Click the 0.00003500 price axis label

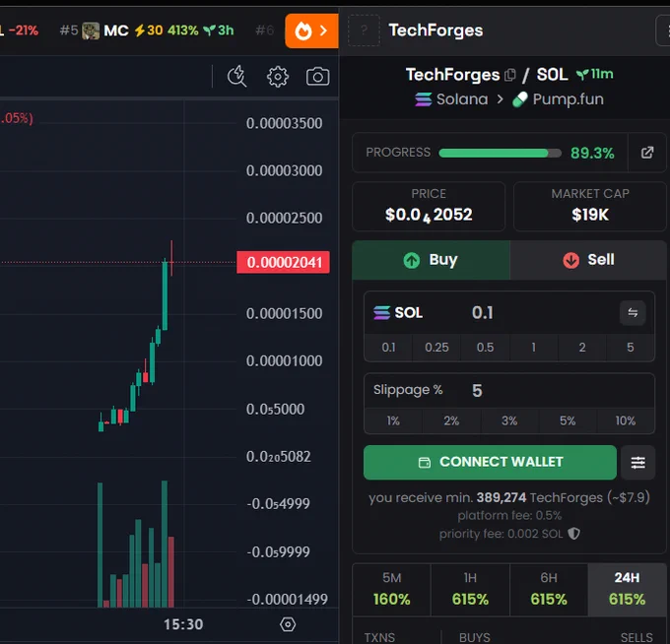pos(284,123)
